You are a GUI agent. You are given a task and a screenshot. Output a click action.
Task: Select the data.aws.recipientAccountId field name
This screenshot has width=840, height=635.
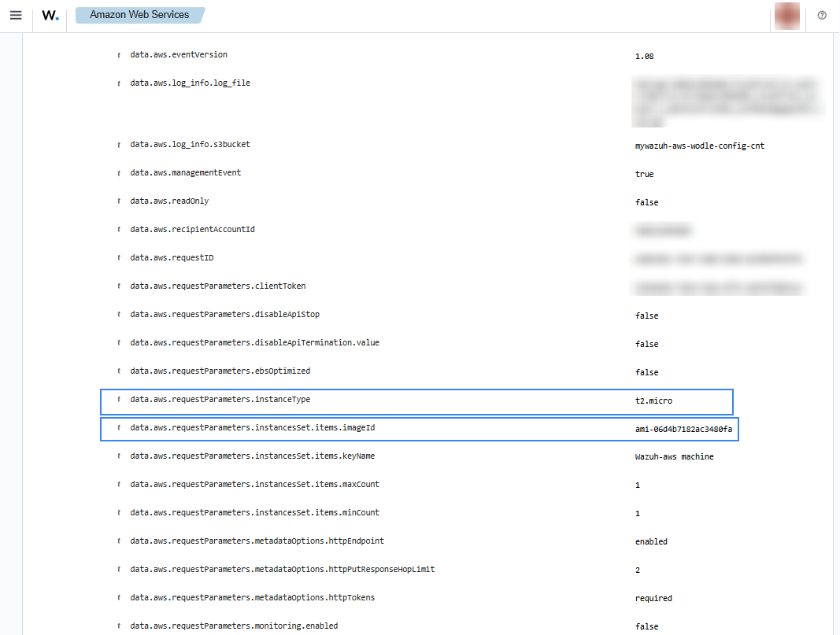pos(192,230)
